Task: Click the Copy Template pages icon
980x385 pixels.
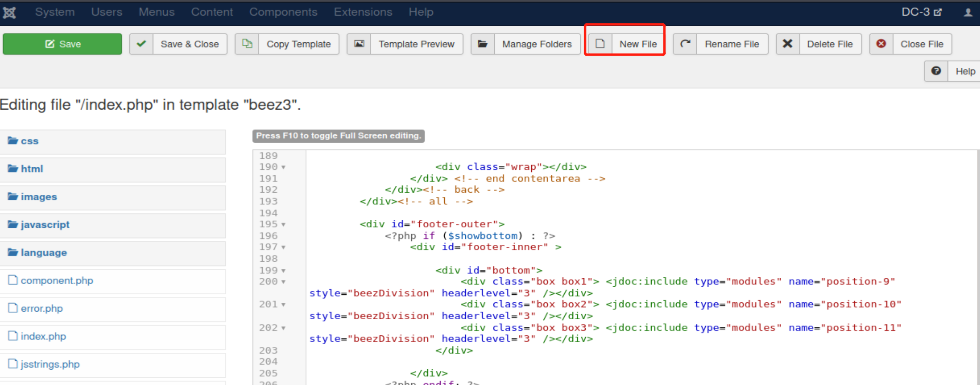Action: (247, 44)
